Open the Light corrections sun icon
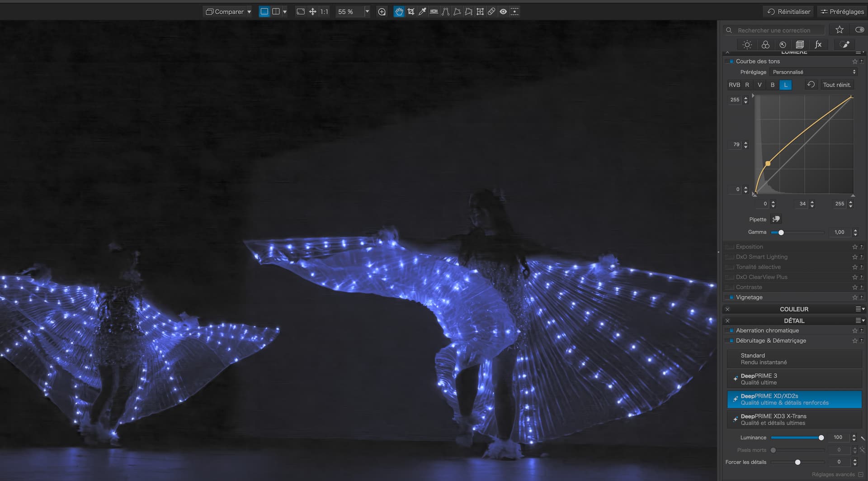This screenshot has width=868, height=481. 747,44
